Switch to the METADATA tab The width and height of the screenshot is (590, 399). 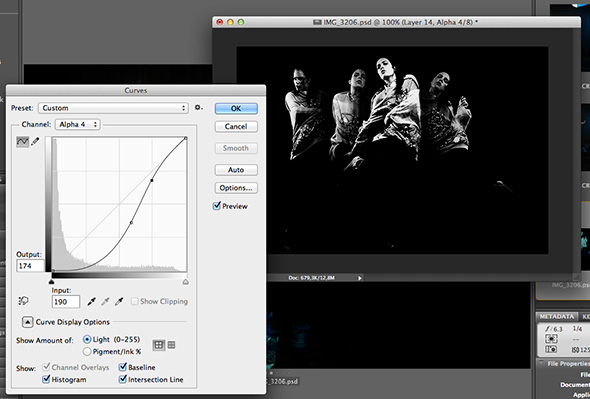[557, 317]
